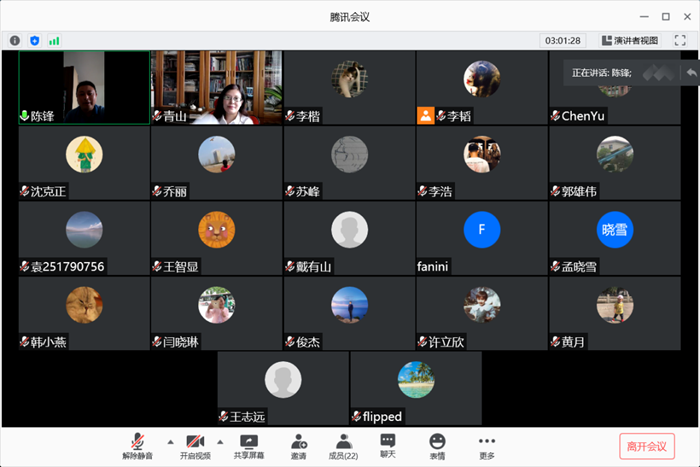Viewport: 700px width, 467px height.
Task: Open the 更多 more options menu
Action: (486, 446)
